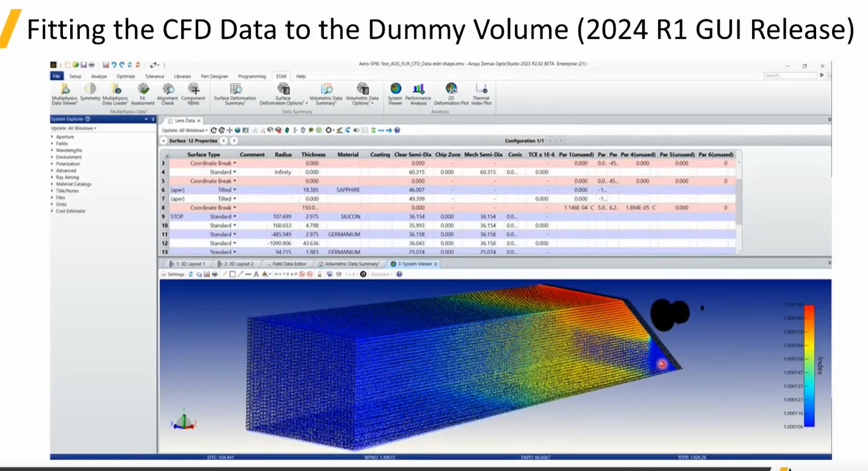Launch the Alignment Check tool
The height and width of the screenshot is (471, 868).
click(x=168, y=95)
